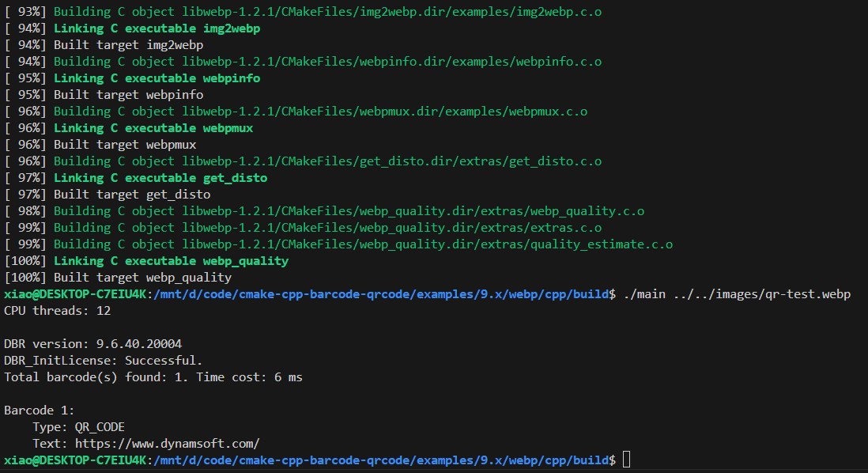Click the 'Linking C executable img2webp' line

click(x=157, y=28)
